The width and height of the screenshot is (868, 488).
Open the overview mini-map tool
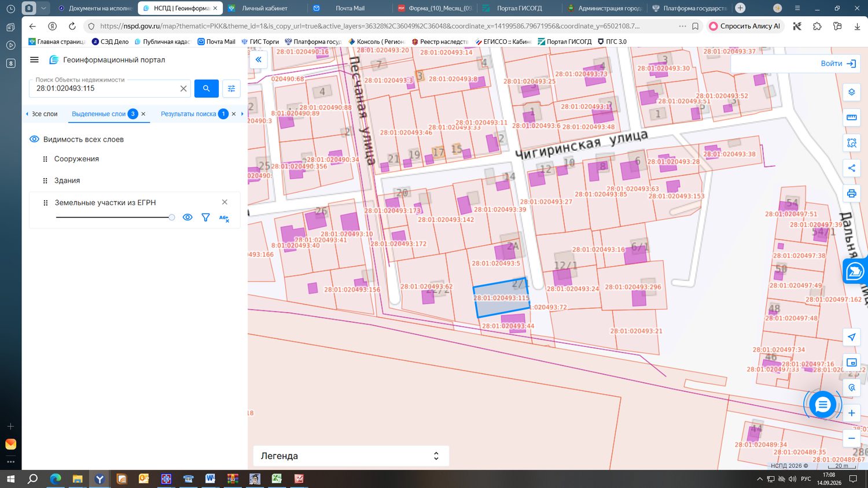851,363
